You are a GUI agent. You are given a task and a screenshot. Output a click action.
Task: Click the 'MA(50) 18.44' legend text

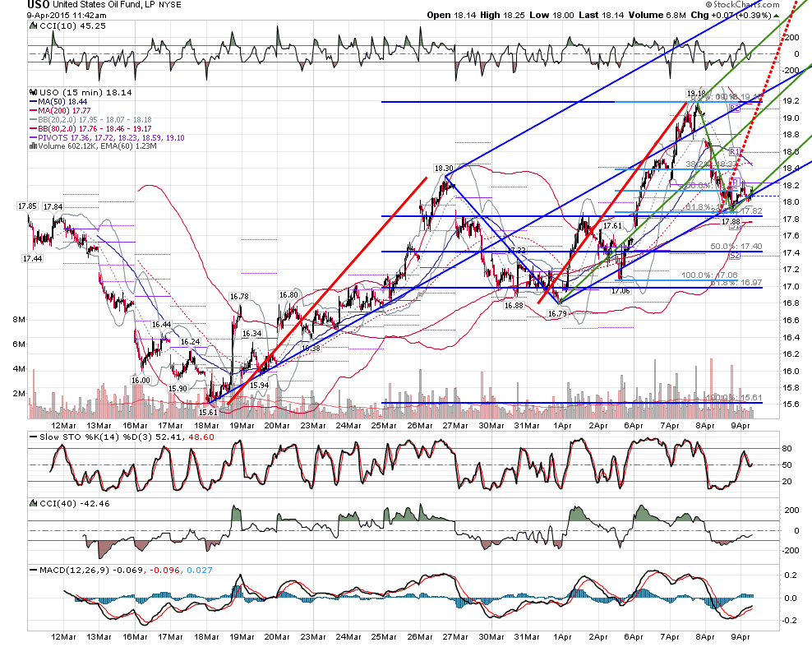click(62, 102)
